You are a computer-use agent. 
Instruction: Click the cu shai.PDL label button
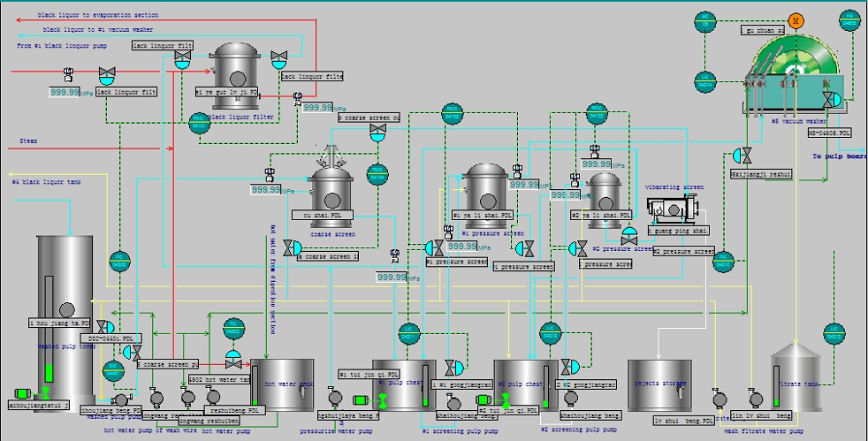324,215
